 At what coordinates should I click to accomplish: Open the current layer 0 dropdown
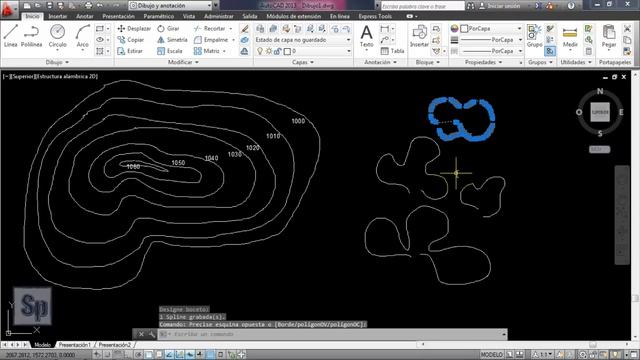pos(303,51)
